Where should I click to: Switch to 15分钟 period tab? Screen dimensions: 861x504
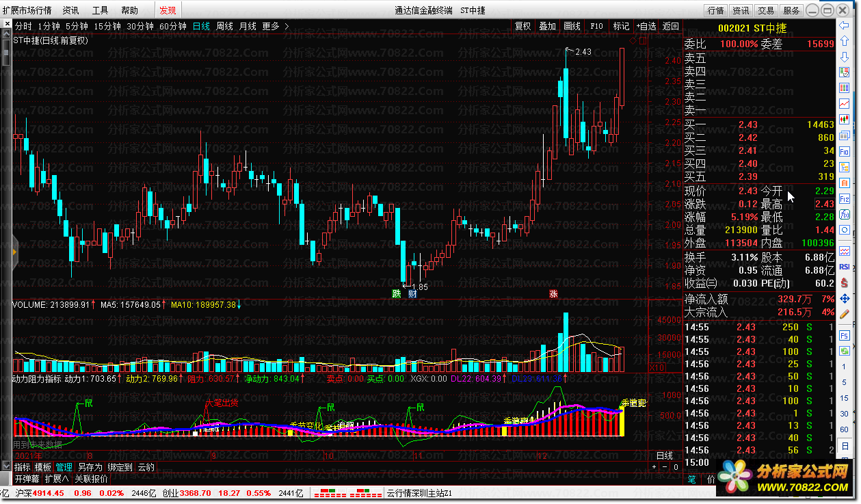point(108,26)
